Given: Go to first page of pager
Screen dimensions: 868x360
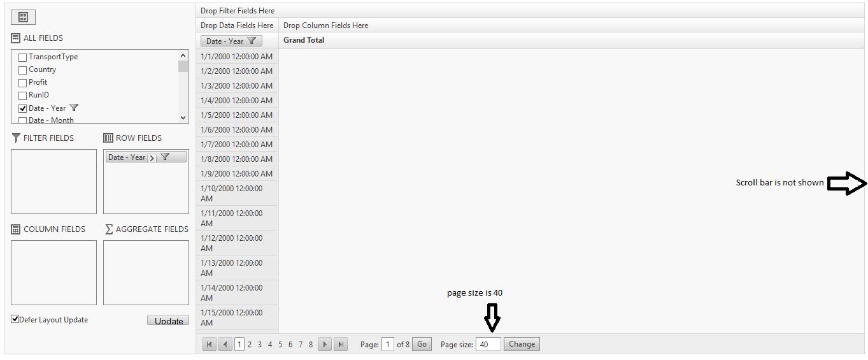Looking at the screenshot, I should [210, 344].
